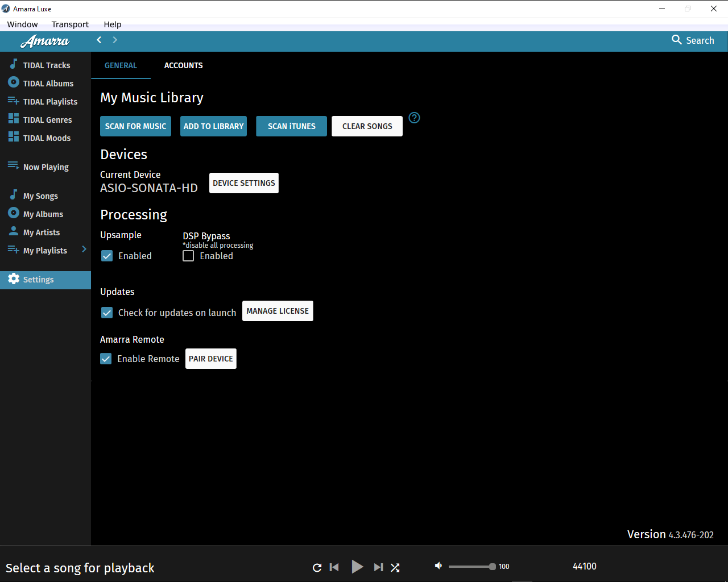Click the My Albums disc icon
Image resolution: width=728 pixels, height=582 pixels.
(13, 213)
